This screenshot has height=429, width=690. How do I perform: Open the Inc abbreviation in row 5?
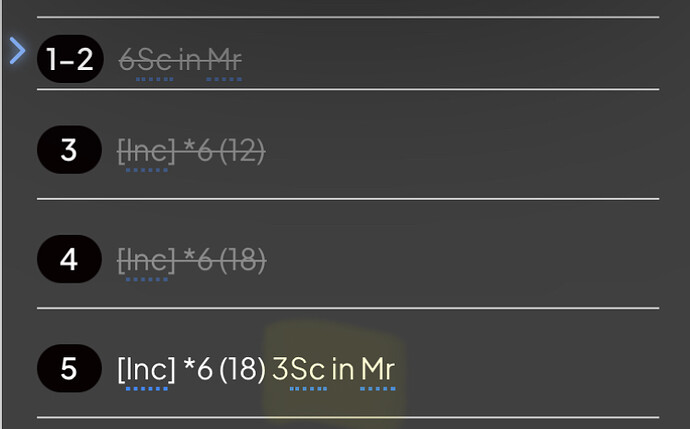pyautogui.click(x=147, y=369)
